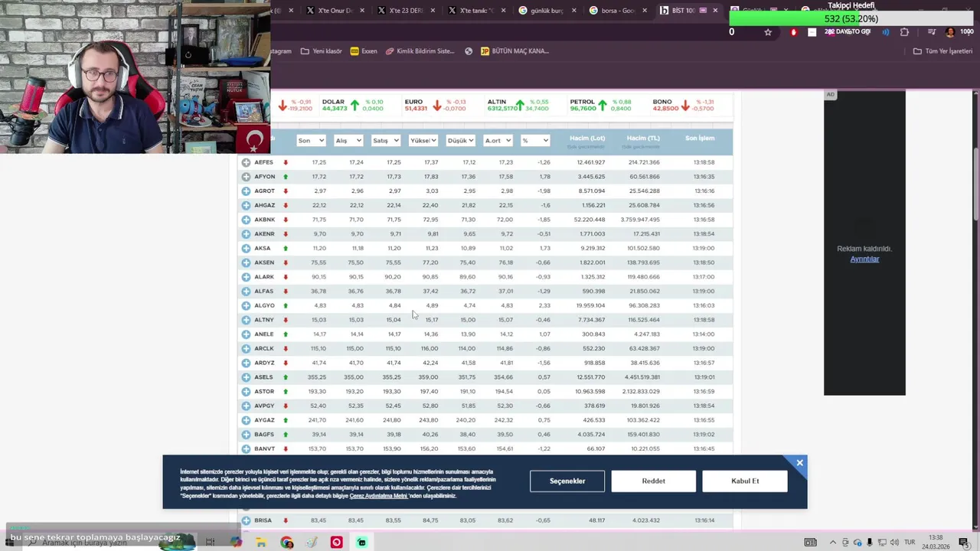The height and width of the screenshot is (551, 980).
Task: Click the BONO ticker item
Action: click(683, 105)
